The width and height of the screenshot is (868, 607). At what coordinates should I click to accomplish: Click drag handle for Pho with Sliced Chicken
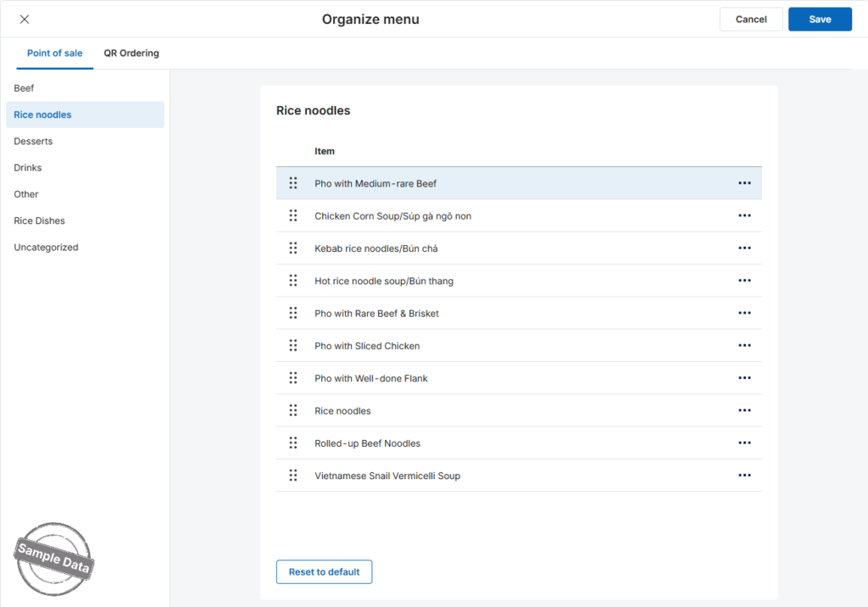coord(292,346)
